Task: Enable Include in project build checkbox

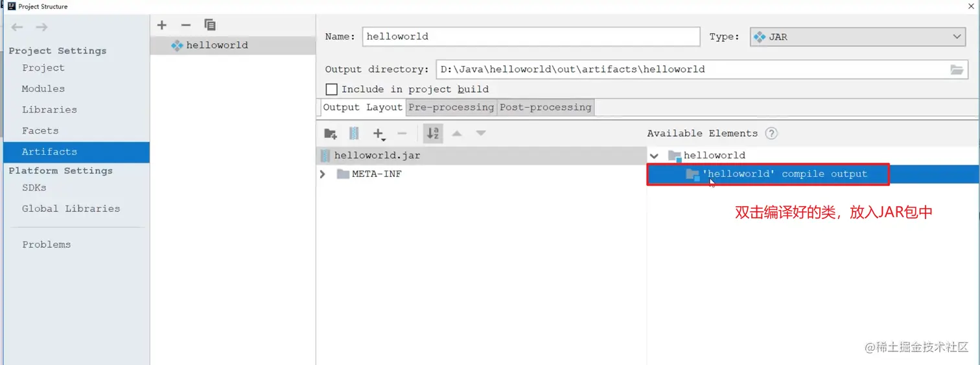Action: pyautogui.click(x=331, y=89)
